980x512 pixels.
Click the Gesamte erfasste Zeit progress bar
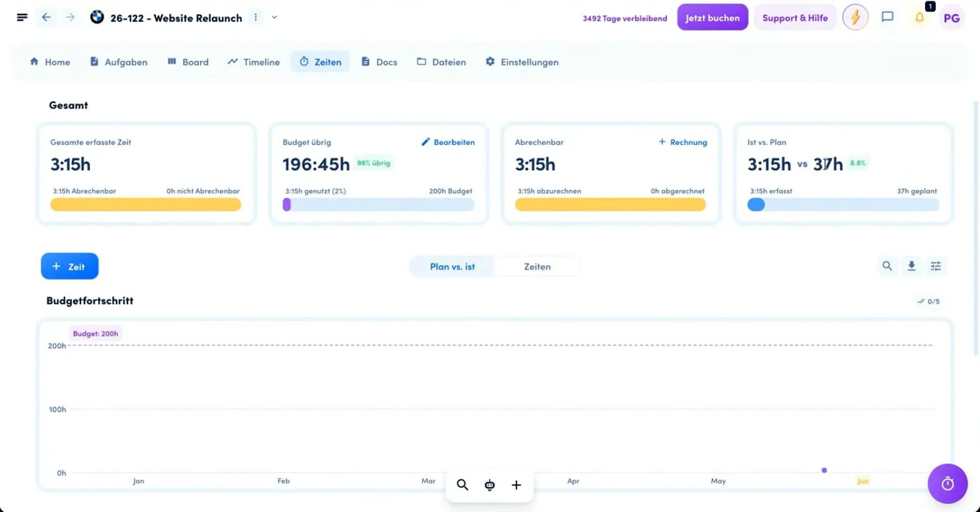pos(145,205)
